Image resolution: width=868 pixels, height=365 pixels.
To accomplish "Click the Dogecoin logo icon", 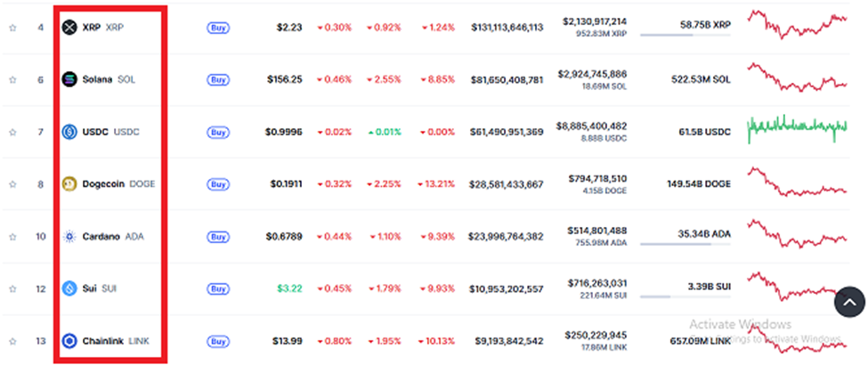I will tap(69, 184).
